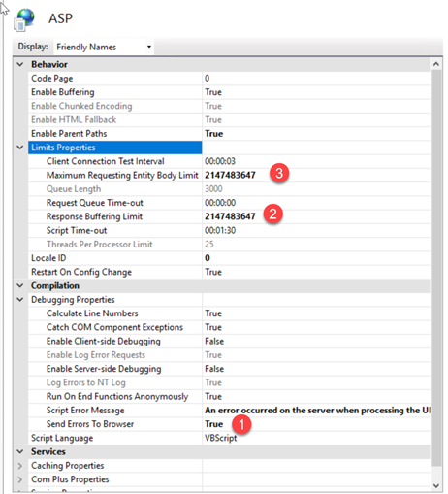Expand the Com Plus Properties node
The height and width of the screenshot is (494, 448).
point(20,479)
